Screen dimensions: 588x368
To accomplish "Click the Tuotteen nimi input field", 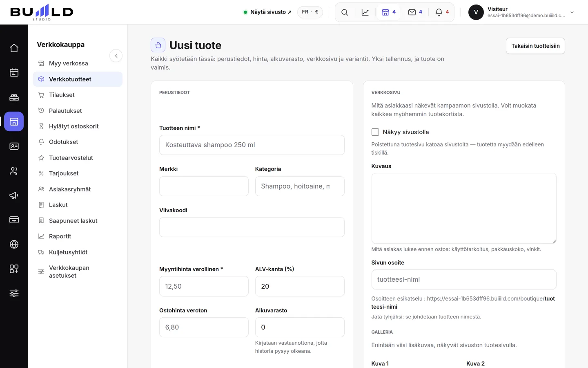I will click(x=252, y=145).
